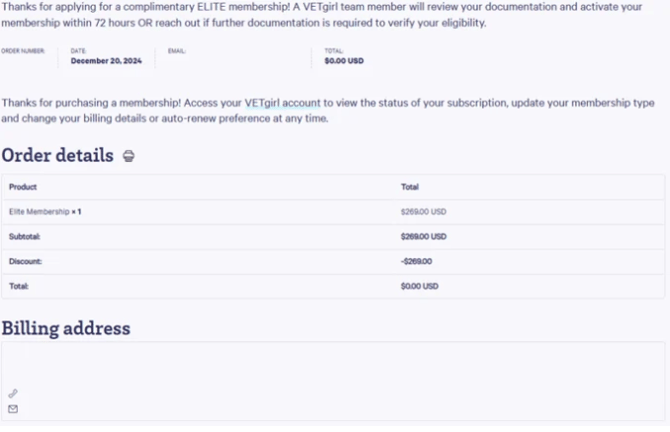The height and width of the screenshot is (432, 670).
Task: Click the Discount row label
Action: click(x=25, y=261)
